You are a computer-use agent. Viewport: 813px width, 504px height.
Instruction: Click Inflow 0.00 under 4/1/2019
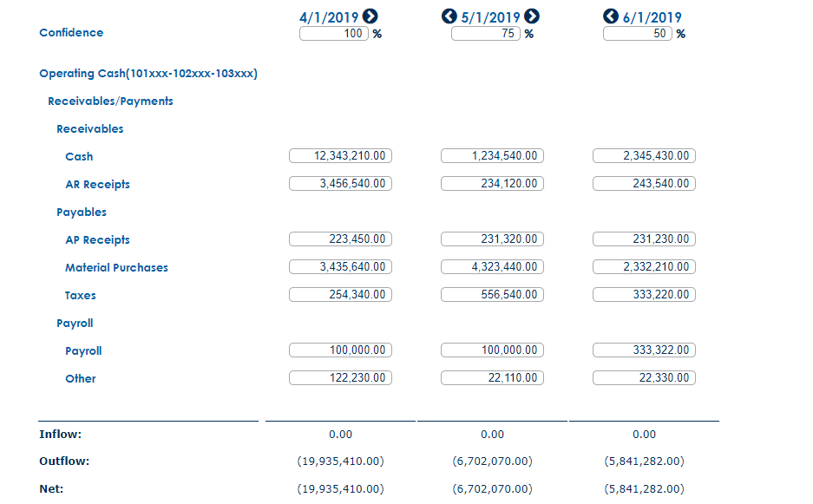[341, 435]
